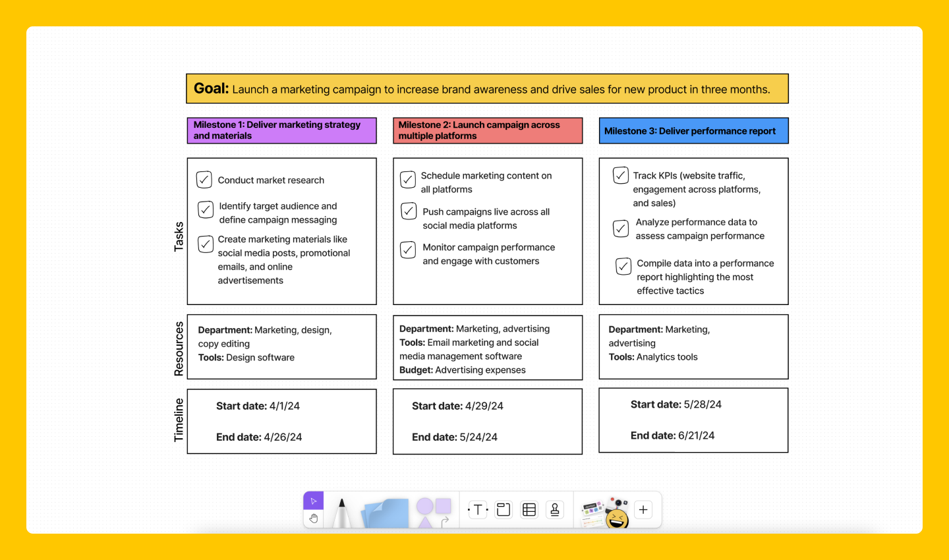Select the purple Milestone 1 header block
The image size is (949, 560).
(x=281, y=130)
